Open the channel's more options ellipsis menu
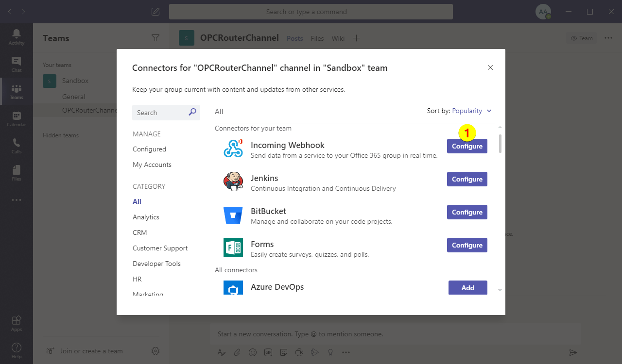 coord(608,38)
